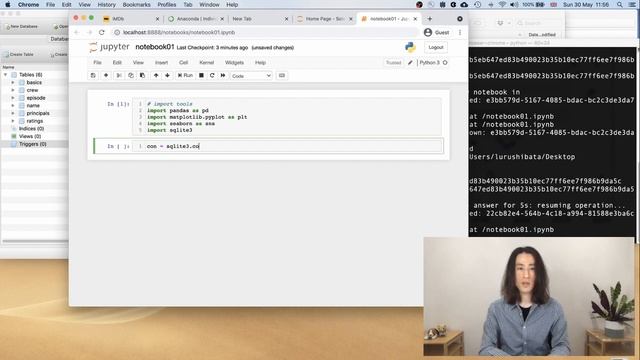Open the cell type Code dropdown
Screen dimensions: 640x360
click(251, 76)
